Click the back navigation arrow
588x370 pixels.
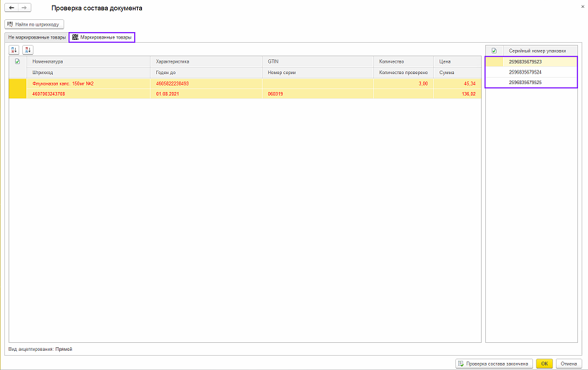click(11, 8)
